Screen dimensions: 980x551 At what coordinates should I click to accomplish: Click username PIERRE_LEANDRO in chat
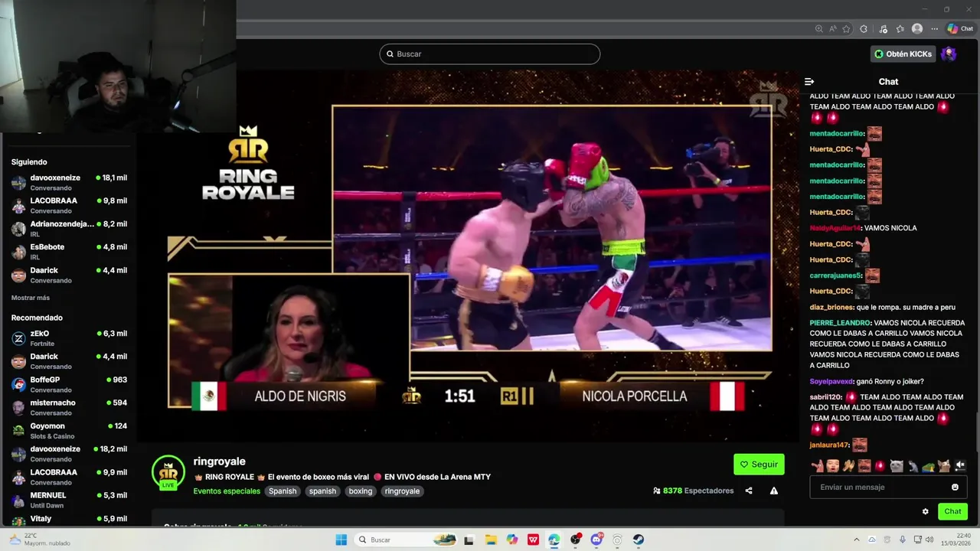840,323
